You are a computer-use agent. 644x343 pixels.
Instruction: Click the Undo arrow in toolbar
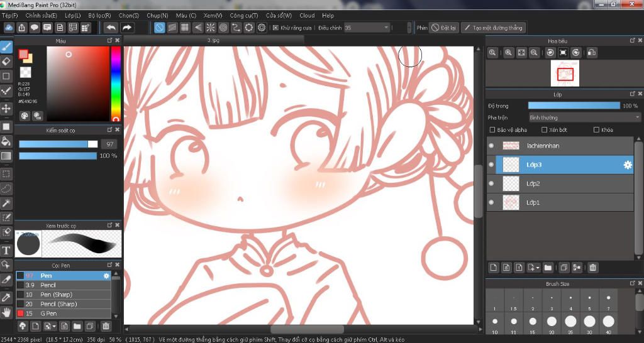pyautogui.click(x=111, y=28)
